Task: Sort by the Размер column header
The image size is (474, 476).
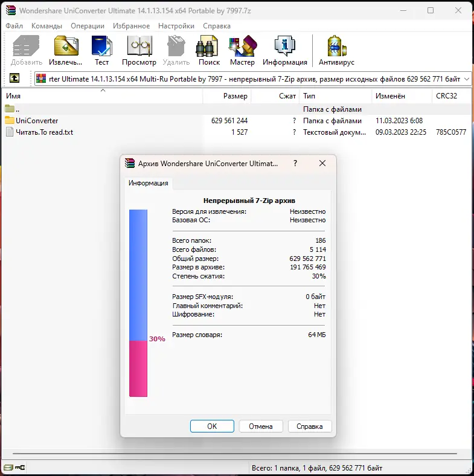Action: (227, 96)
